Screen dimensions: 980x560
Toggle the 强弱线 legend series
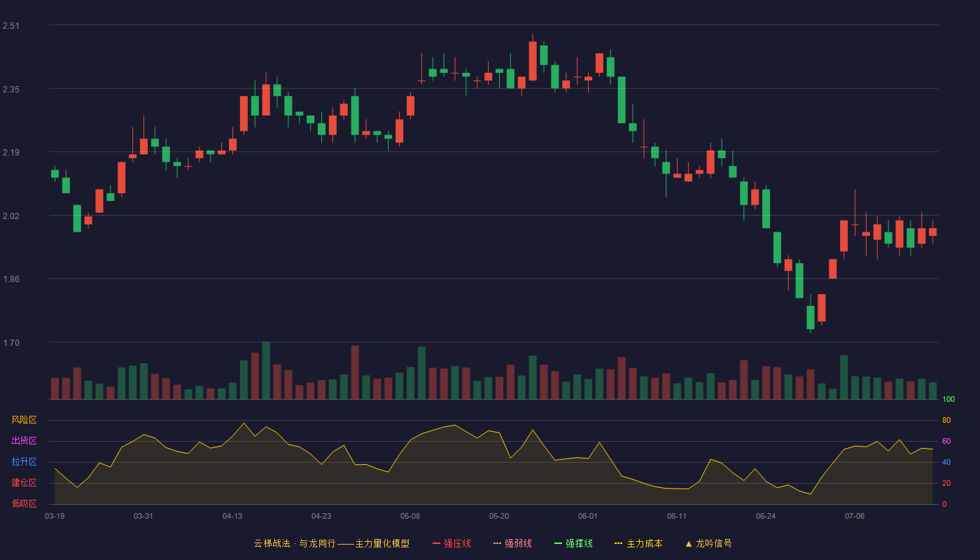[x=512, y=543]
